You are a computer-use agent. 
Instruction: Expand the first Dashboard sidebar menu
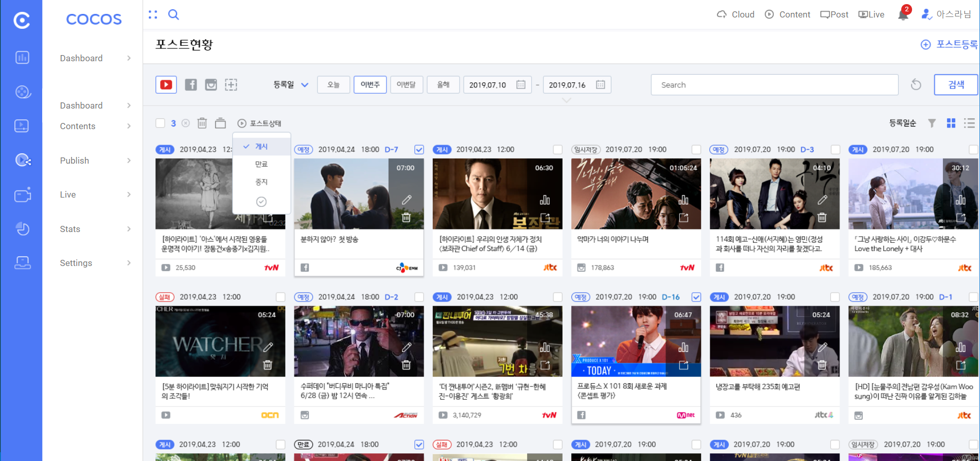(x=95, y=58)
